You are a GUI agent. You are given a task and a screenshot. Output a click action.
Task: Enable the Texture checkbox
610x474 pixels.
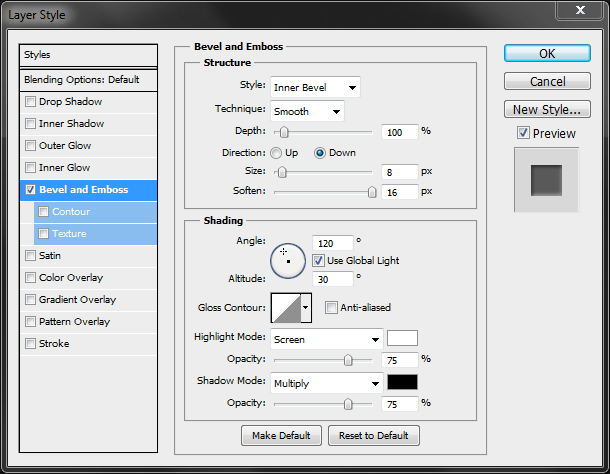(x=43, y=233)
